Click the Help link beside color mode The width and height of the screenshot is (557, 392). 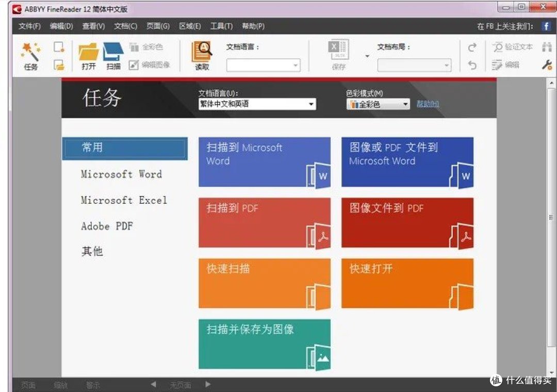tap(428, 104)
